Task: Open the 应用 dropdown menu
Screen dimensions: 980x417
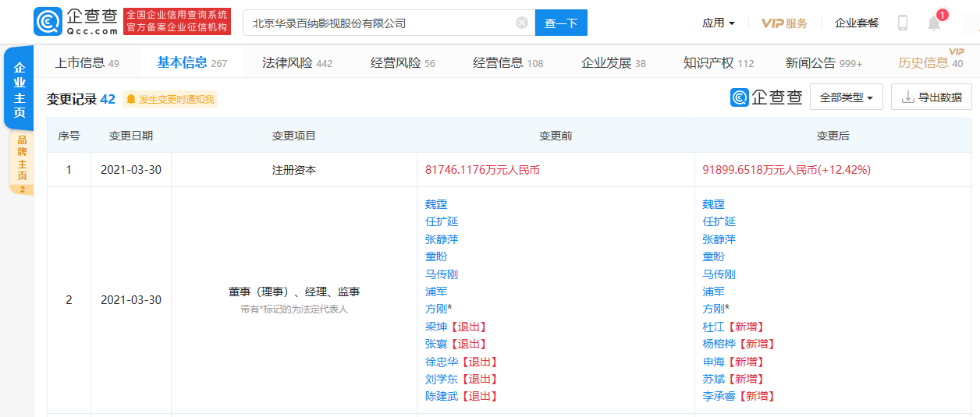Action: pos(718,23)
